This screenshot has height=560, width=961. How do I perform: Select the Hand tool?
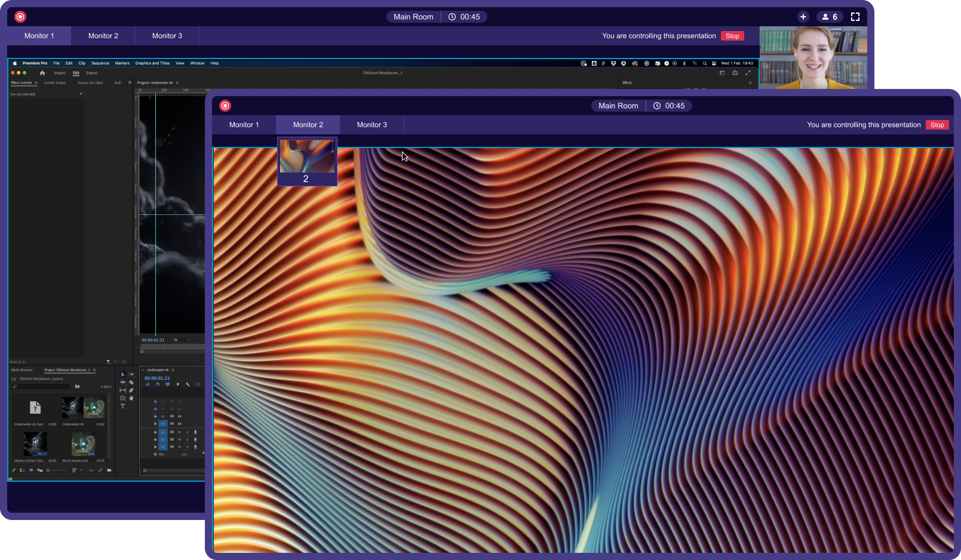pyautogui.click(x=131, y=398)
